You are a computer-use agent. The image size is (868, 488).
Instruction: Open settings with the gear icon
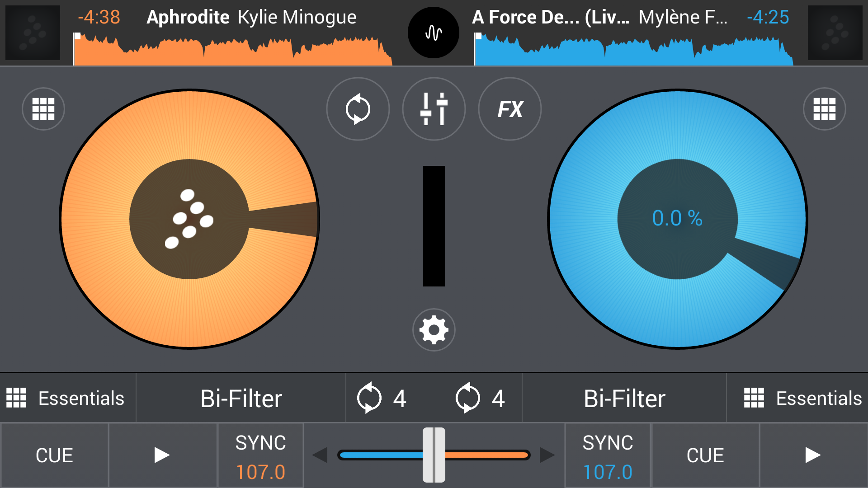point(434,330)
